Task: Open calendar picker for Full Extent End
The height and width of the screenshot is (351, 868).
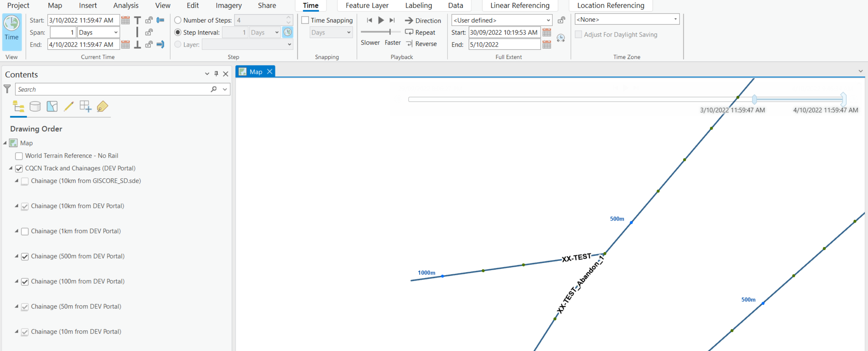Action: click(x=546, y=44)
